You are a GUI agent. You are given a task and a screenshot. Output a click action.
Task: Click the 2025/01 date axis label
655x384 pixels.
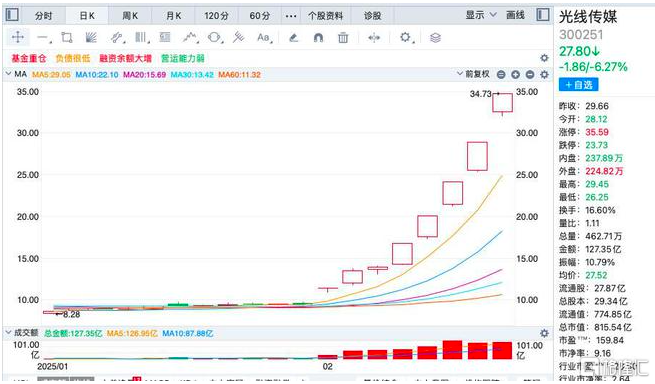[x=52, y=366]
